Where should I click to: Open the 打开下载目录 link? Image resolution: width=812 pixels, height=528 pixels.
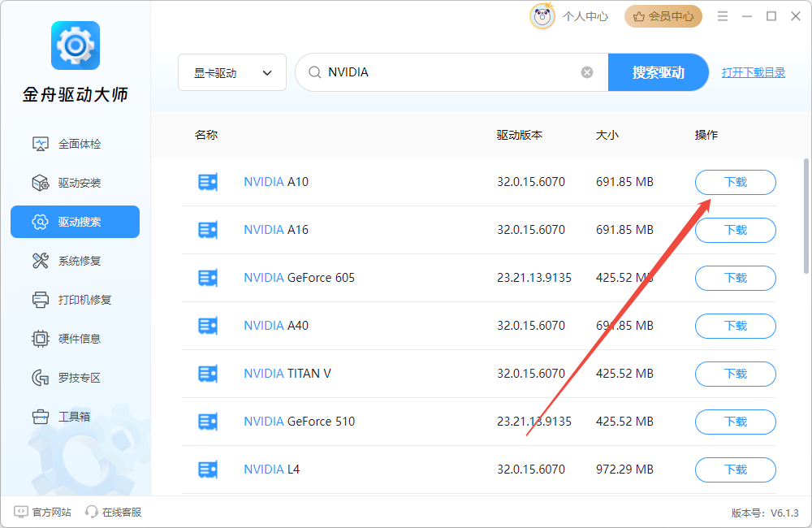point(754,72)
